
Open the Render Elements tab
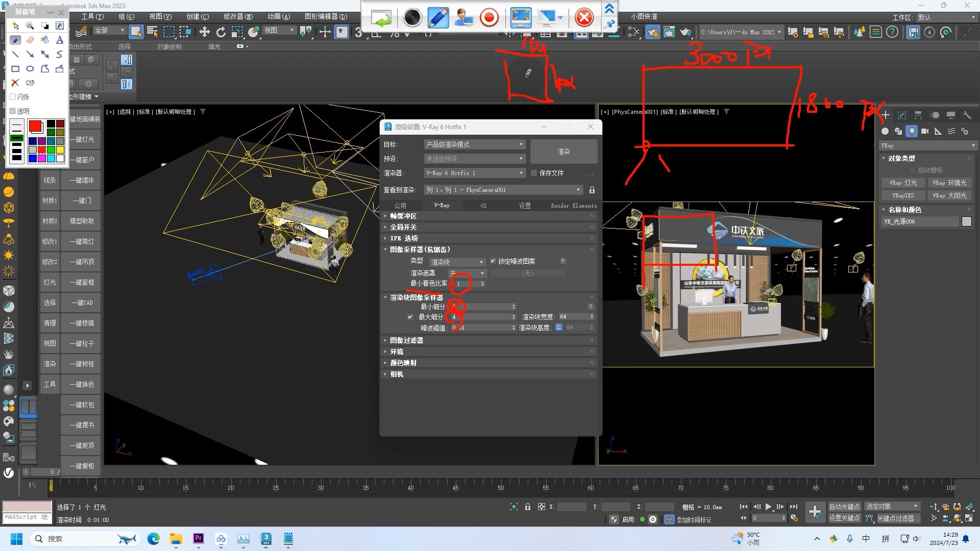coord(573,206)
